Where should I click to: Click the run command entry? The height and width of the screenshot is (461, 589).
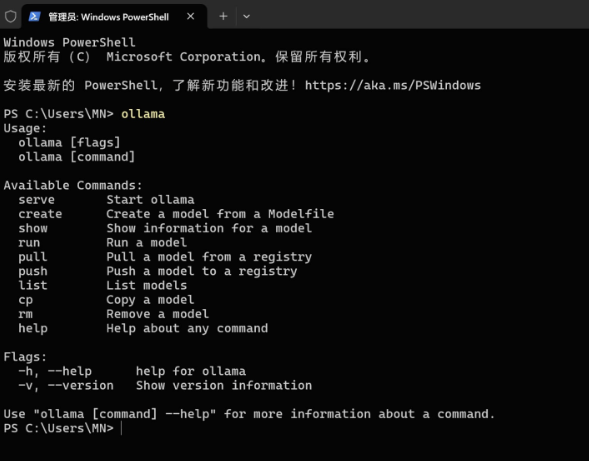click(x=29, y=243)
